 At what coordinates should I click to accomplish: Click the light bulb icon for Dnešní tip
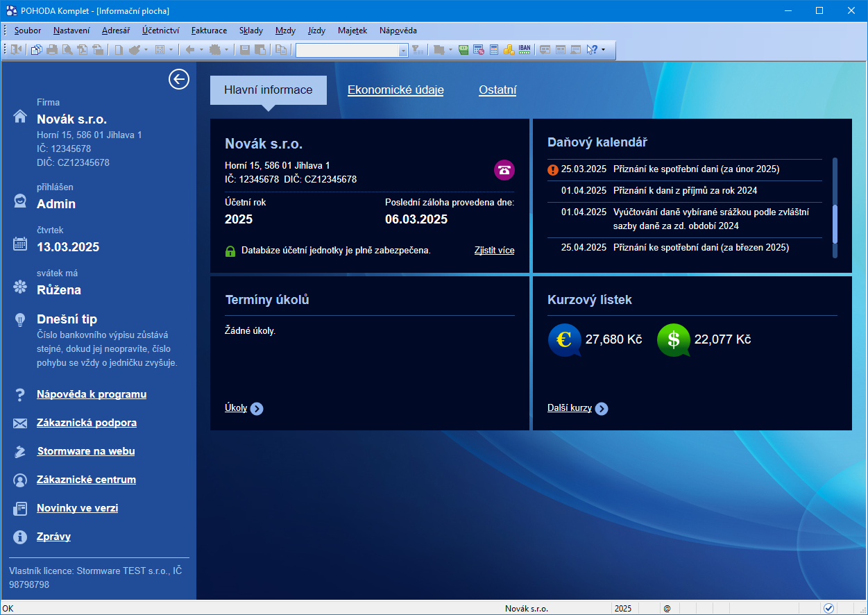click(20, 320)
